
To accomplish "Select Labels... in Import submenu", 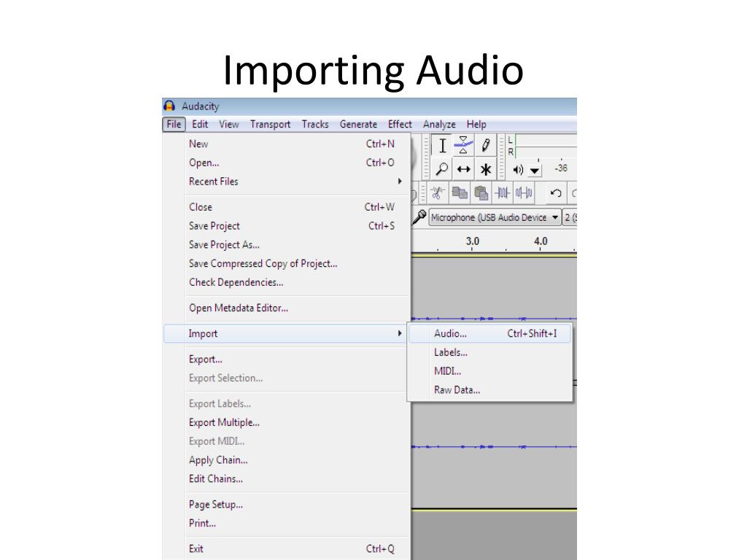I will pos(489,352).
